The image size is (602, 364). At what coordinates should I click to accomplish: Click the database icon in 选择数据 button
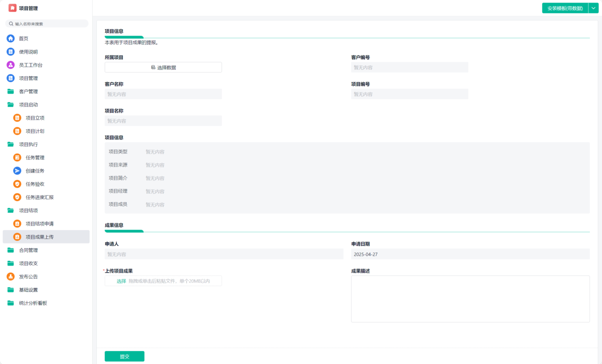[x=153, y=67]
